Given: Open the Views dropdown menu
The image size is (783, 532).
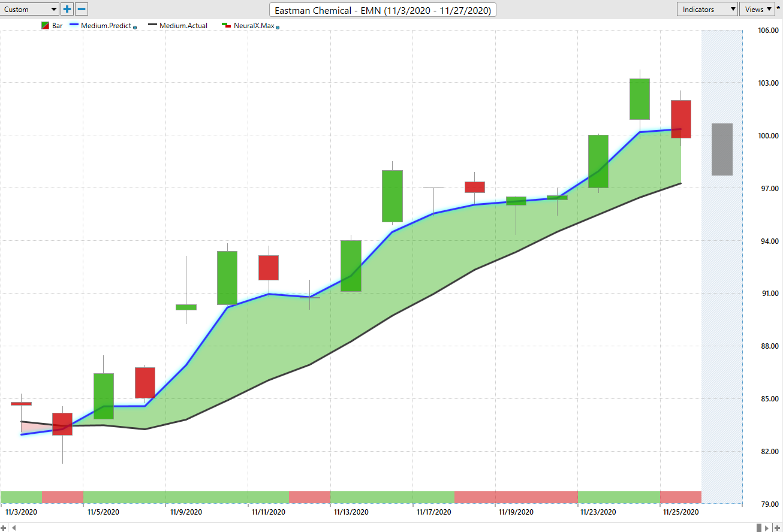Looking at the screenshot, I should (758, 9).
